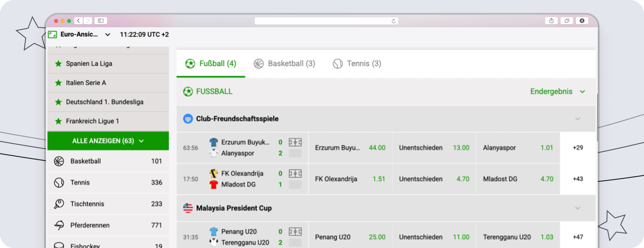This screenshot has height=248, width=644.
Task: Click the Malaysia flag icon
Action: pyautogui.click(x=188, y=208)
